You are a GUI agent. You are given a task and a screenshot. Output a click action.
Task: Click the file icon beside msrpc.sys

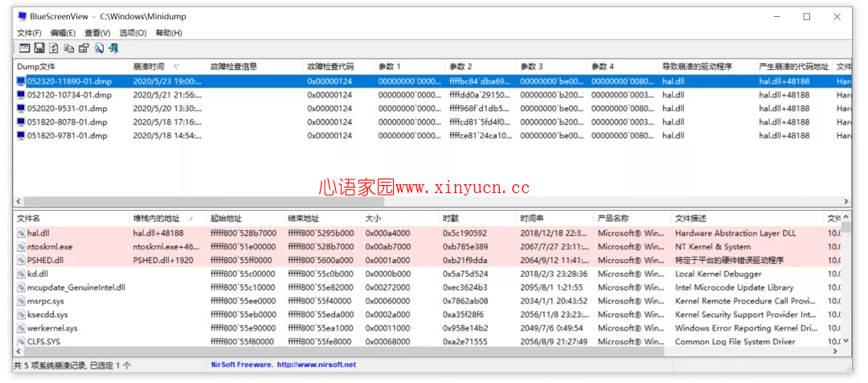click(x=21, y=301)
